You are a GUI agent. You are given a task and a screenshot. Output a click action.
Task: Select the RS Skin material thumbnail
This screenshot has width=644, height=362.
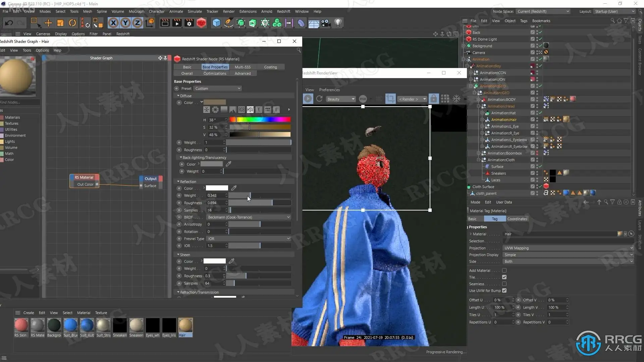click(21, 325)
